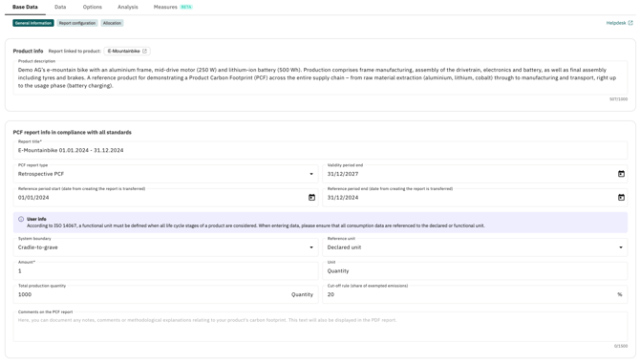Open the Helpdesk link
Image resolution: width=640 pixels, height=364 pixels.
click(619, 23)
